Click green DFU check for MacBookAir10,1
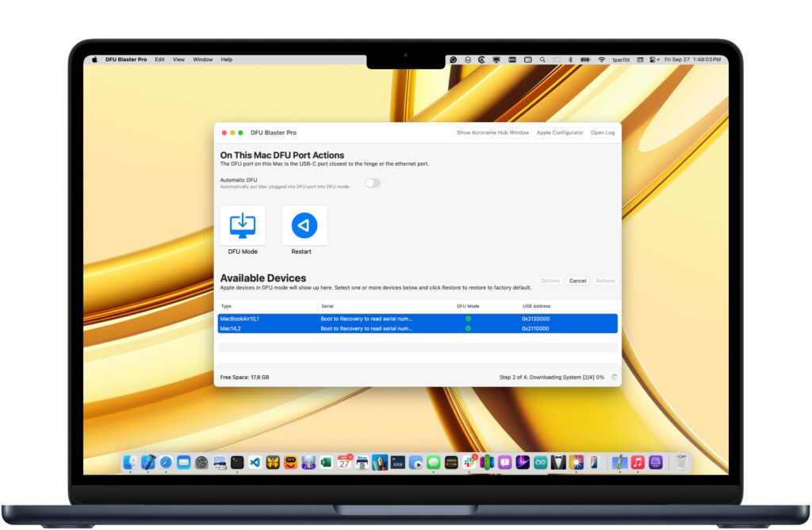 pyautogui.click(x=468, y=319)
